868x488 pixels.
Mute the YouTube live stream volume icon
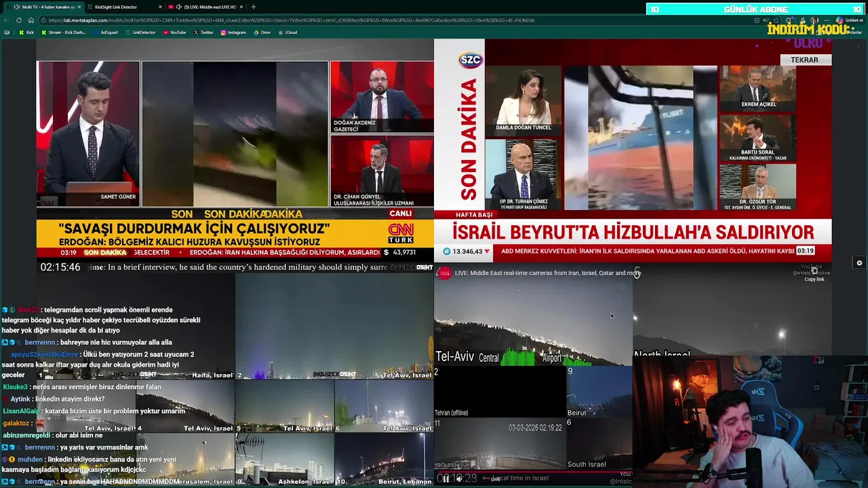click(459, 478)
